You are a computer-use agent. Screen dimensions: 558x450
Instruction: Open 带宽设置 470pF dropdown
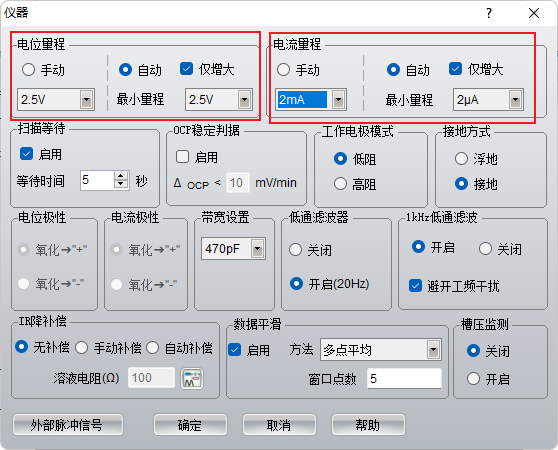pyautogui.click(x=257, y=249)
